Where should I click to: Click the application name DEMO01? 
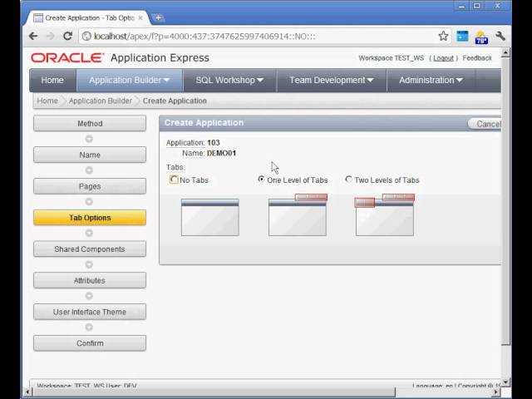[222, 153]
